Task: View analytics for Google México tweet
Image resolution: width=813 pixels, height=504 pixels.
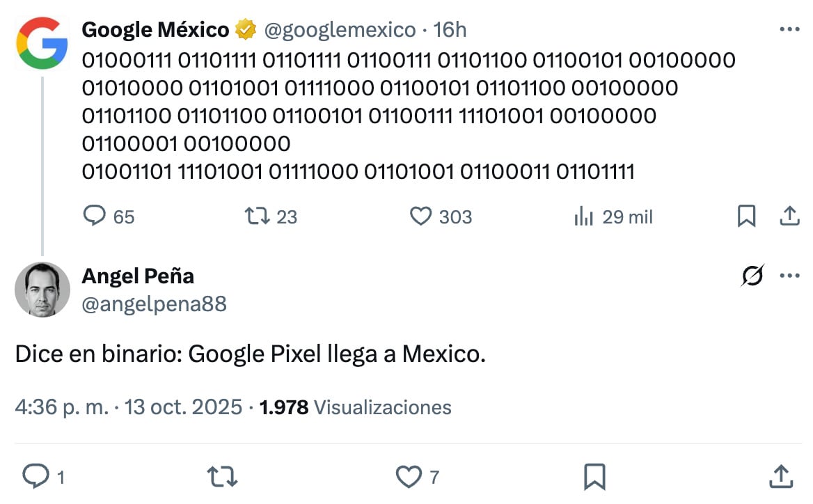Action: click(583, 217)
